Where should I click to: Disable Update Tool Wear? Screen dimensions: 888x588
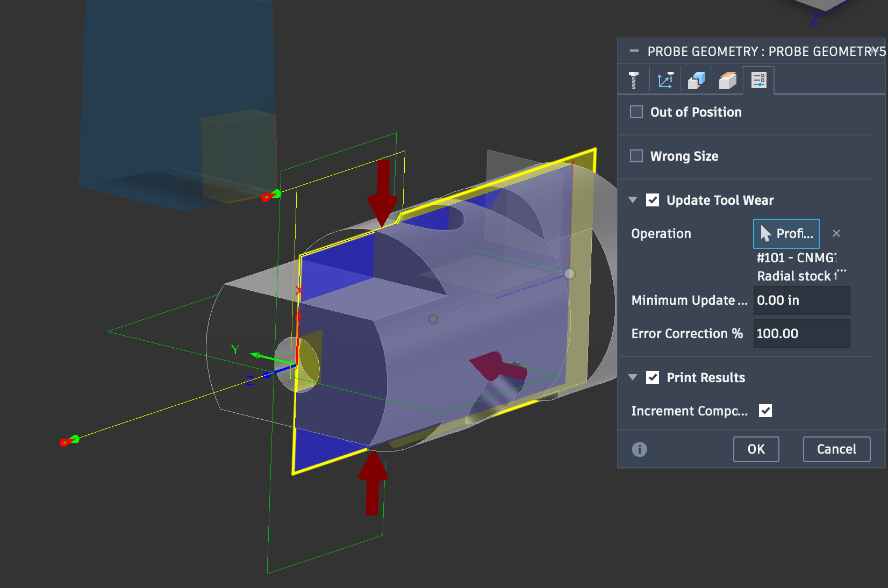point(653,200)
